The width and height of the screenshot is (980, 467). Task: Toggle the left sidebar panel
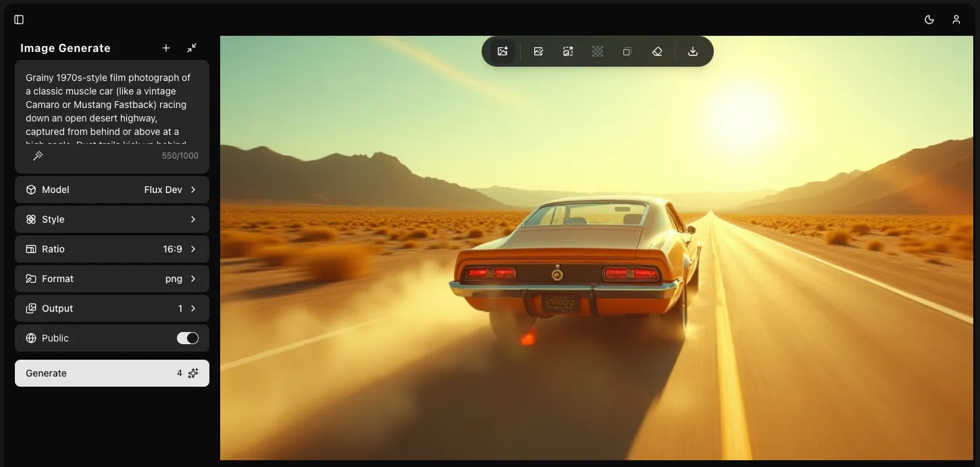coord(19,20)
